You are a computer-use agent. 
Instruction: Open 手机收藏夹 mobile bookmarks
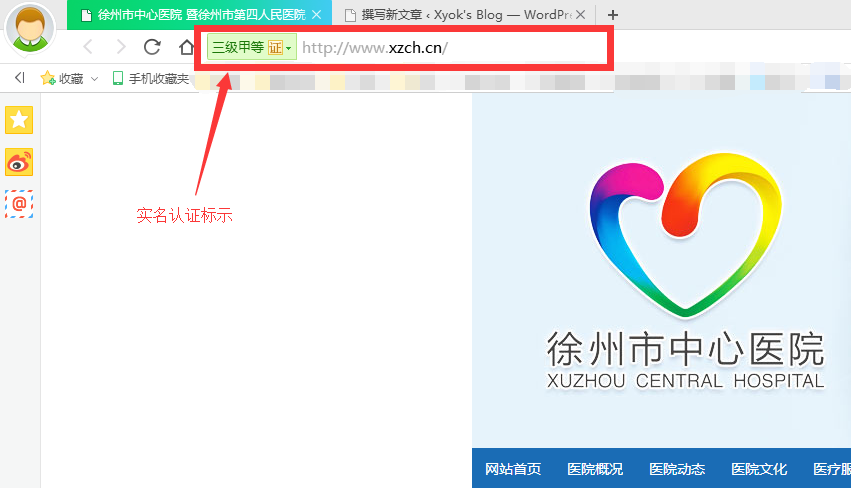[150, 79]
